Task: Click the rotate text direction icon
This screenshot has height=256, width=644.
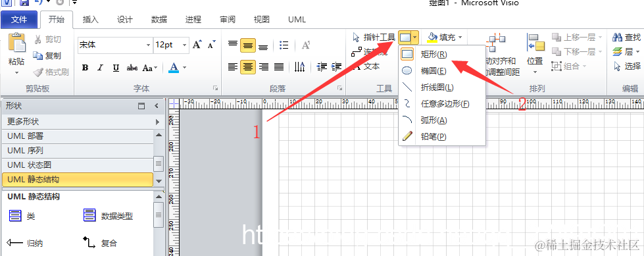Action: [x=300, y=66]
